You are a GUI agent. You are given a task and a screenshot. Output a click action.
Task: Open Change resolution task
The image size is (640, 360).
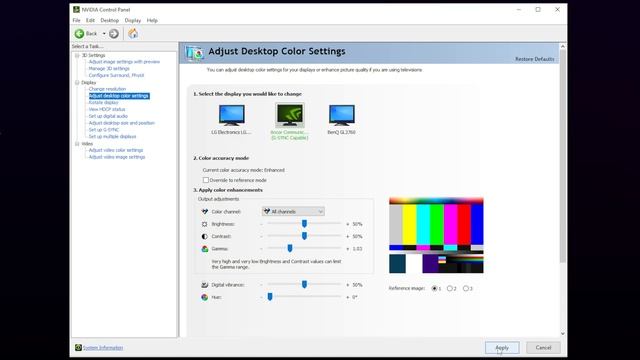tap(107, 89)
